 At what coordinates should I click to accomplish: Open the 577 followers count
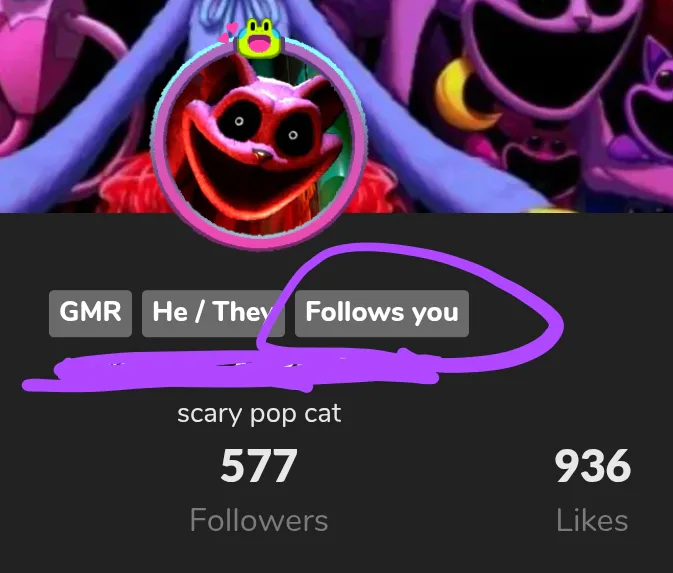(x=259, y=466)
